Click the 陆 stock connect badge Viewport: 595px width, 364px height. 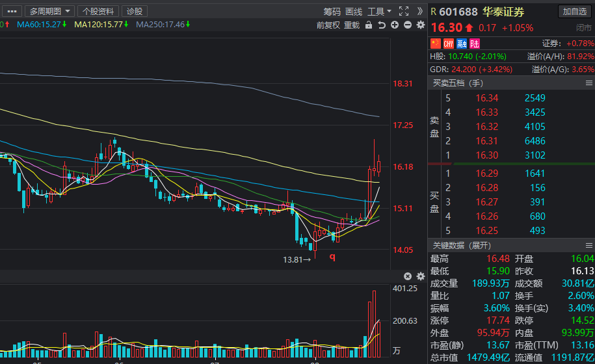(x=474, y=44)
